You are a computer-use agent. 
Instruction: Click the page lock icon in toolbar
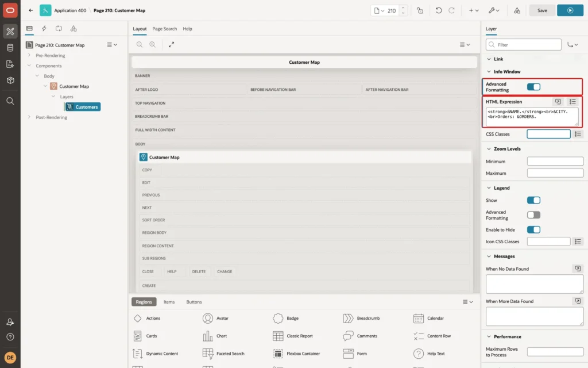click(420, 10)
